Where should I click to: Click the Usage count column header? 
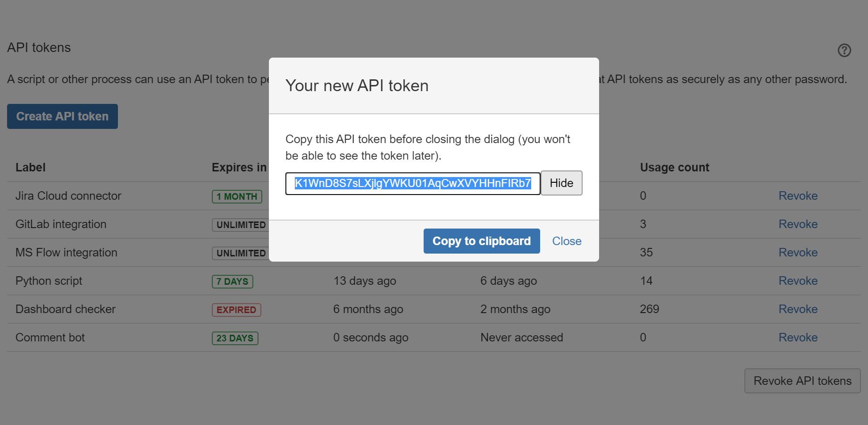(x=674, y=167)
